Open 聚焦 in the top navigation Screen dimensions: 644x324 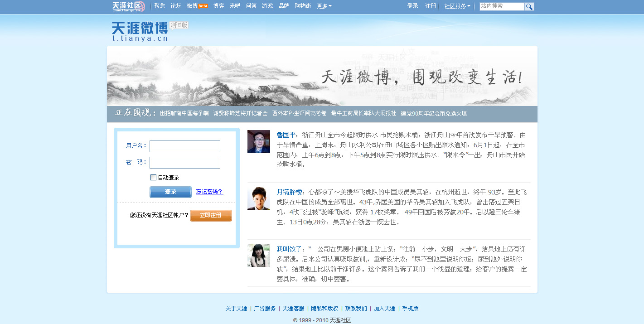160,6
